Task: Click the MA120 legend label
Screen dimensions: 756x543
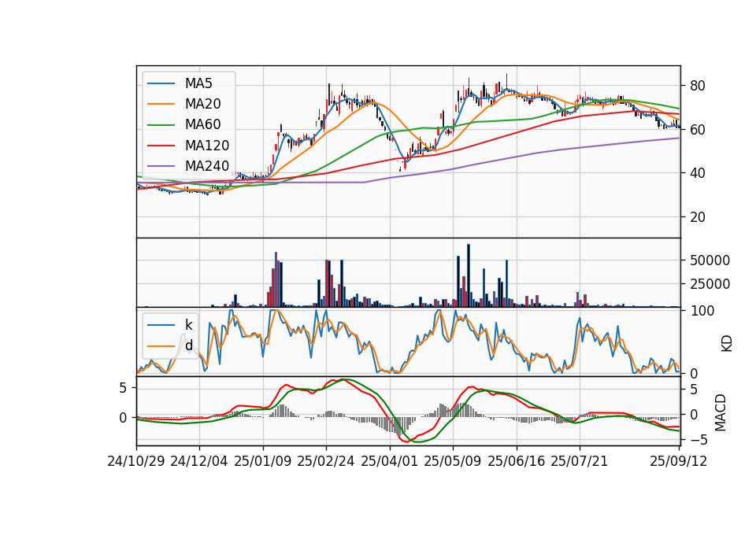Action: point(207,146)
